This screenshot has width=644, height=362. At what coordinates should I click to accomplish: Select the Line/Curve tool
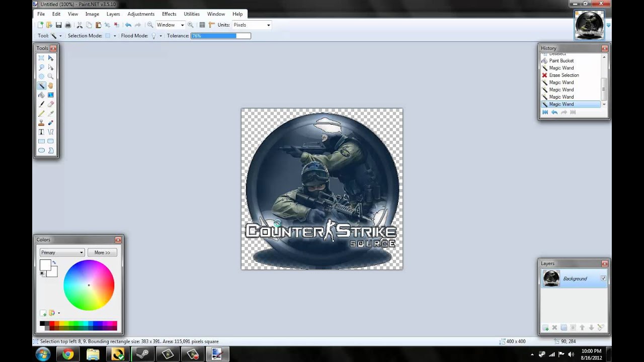[x=50, y=132]
